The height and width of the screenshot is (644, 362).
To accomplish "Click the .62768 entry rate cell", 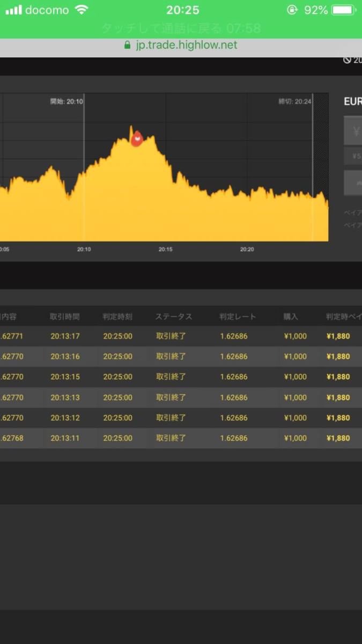I will tap(12, 438).
